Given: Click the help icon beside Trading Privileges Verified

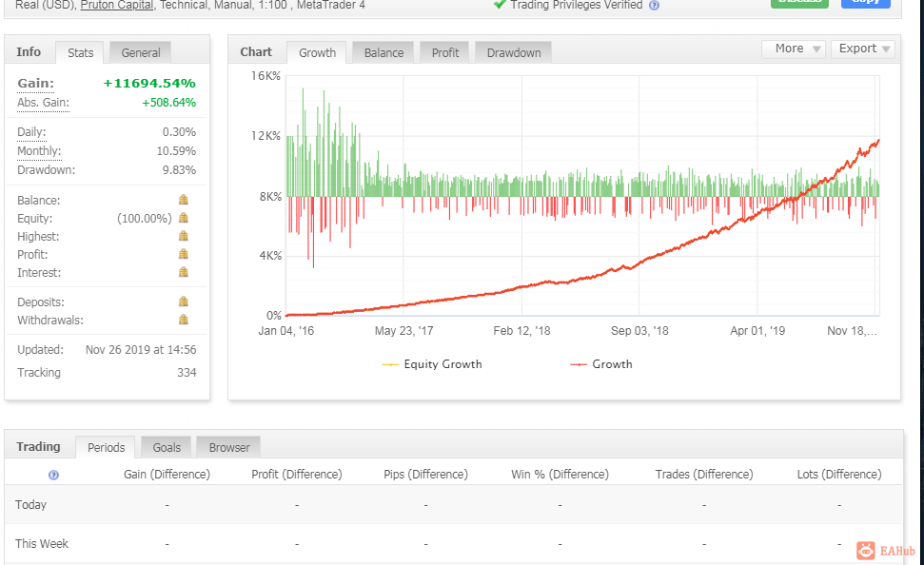Looking at the screenshot, I should tap(654, 6).
